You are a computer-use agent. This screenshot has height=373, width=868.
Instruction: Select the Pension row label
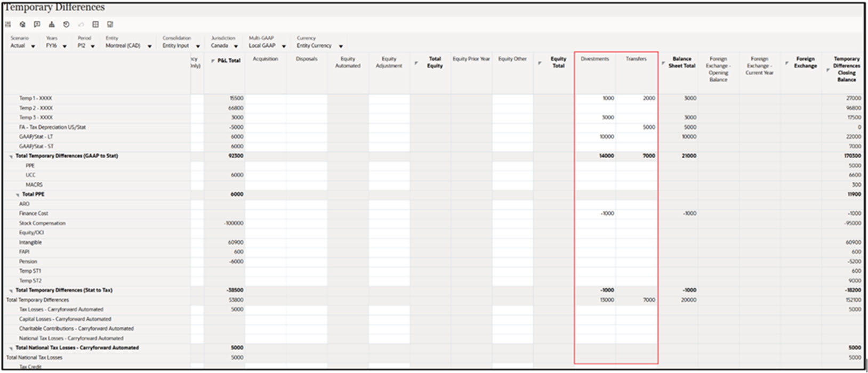pos(28,262)
